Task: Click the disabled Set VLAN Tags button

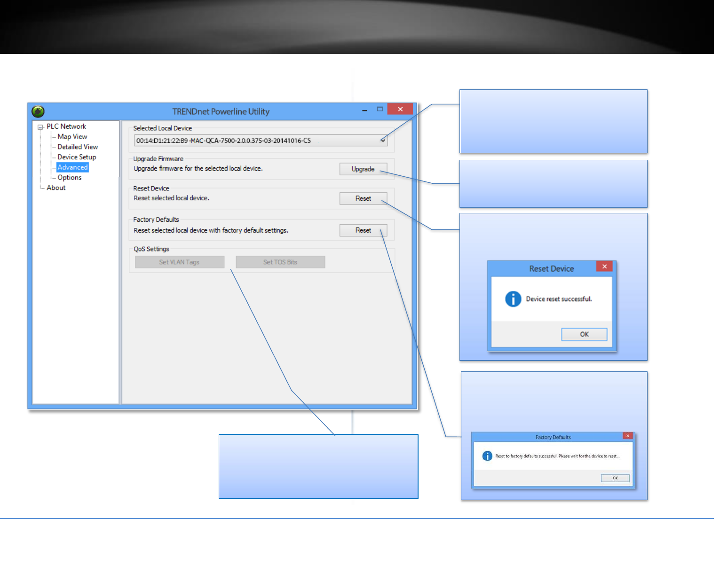Action: tap(180, 262)
